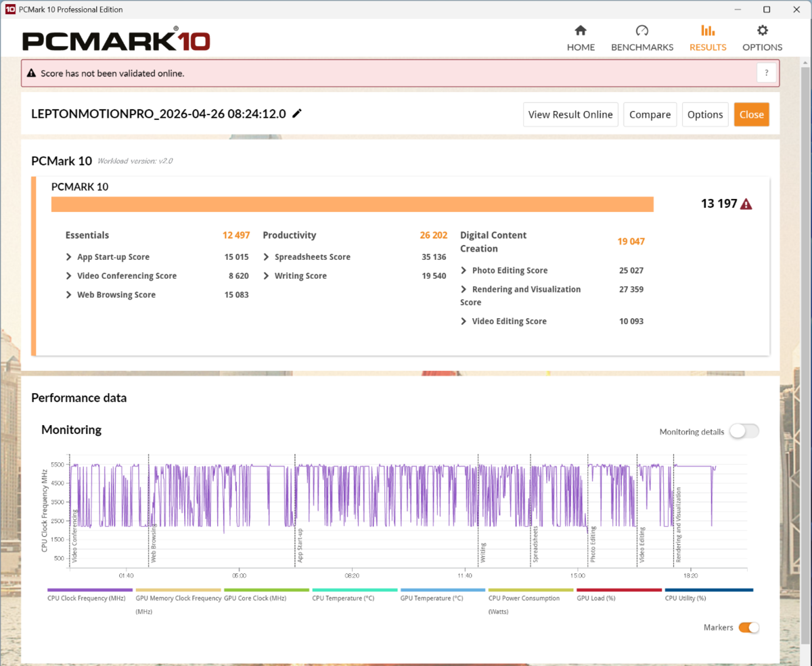Click the question mark help button

pyautogui.click(x=766, y=73)
